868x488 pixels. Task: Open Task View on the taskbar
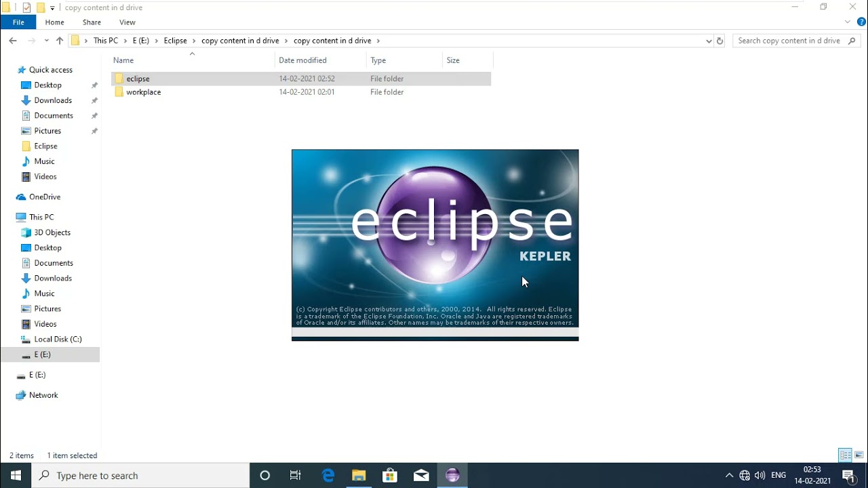click(296, 475)
